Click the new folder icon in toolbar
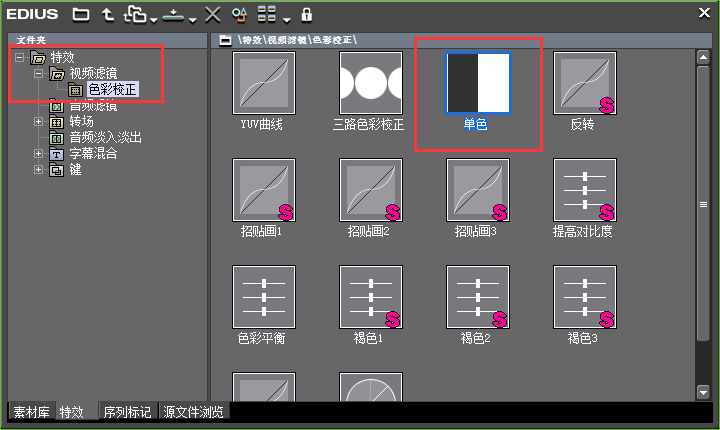The height and width of the screenshot is (430, 720). (x=81, y=15)
